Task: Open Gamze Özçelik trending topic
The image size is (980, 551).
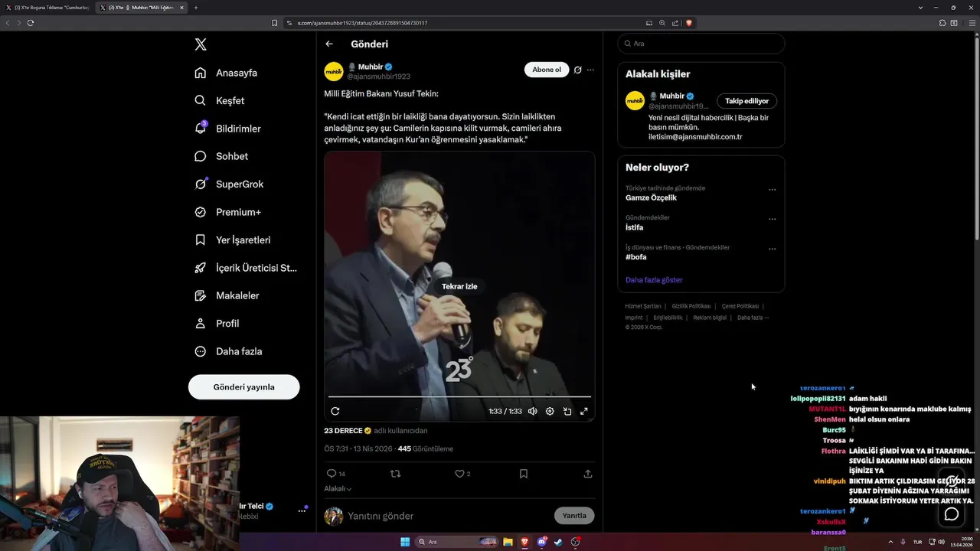Action: click(651, 197)
